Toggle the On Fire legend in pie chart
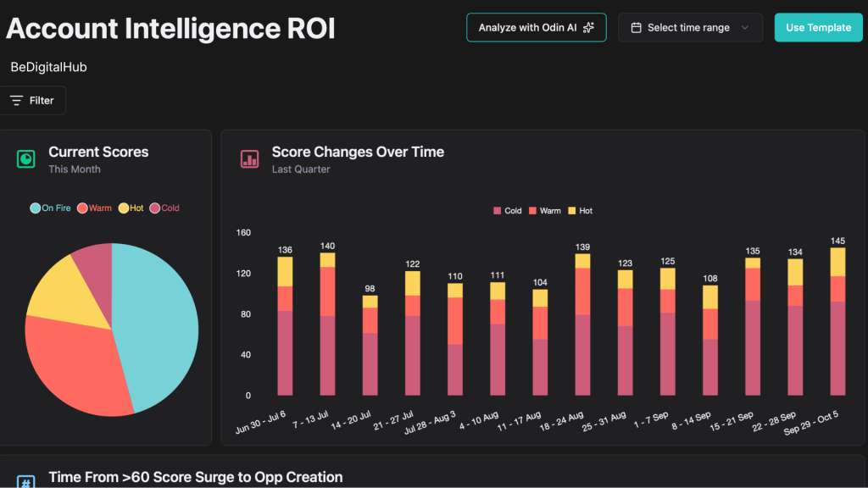Viewport: 868px width, 488px height. coord(51,208)
